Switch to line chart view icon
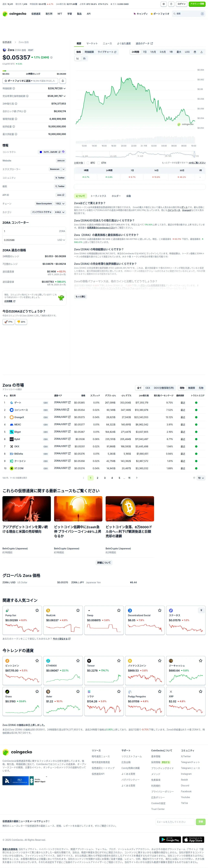The height and width of the screenshot is (868, 208). [77, 58]
